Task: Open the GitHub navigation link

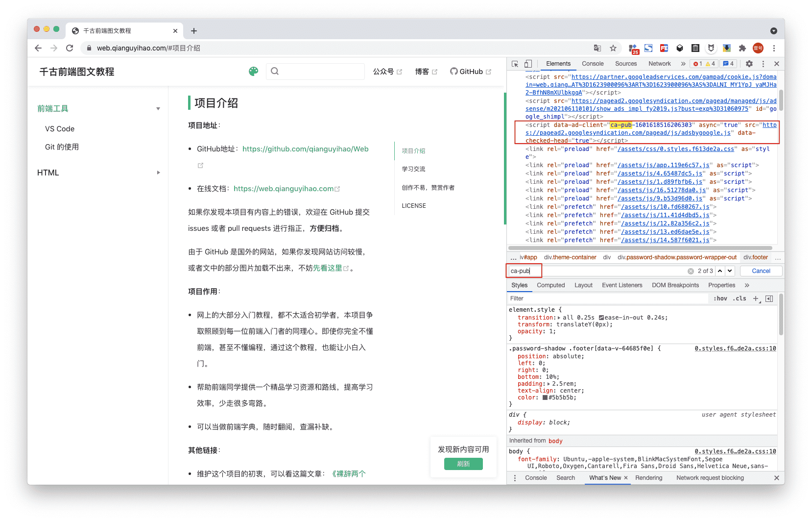Action: pyautogui.click(x=471, y=72)
